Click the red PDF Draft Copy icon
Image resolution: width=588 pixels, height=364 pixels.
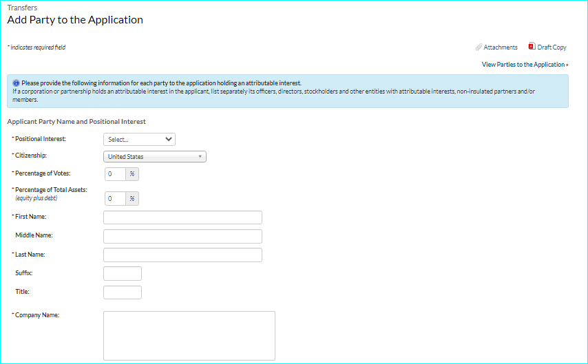click(532, 47)
